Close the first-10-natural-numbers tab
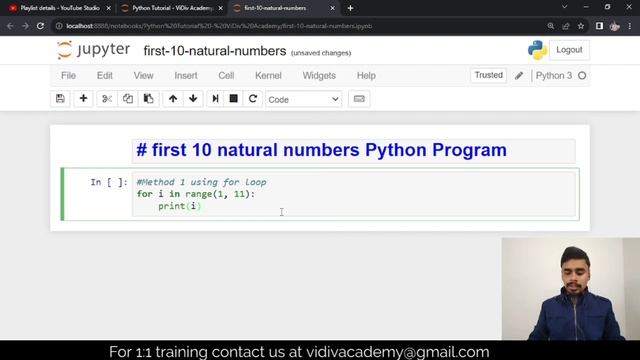The width and height of the screenshot is (640, 360). (332, 8)
